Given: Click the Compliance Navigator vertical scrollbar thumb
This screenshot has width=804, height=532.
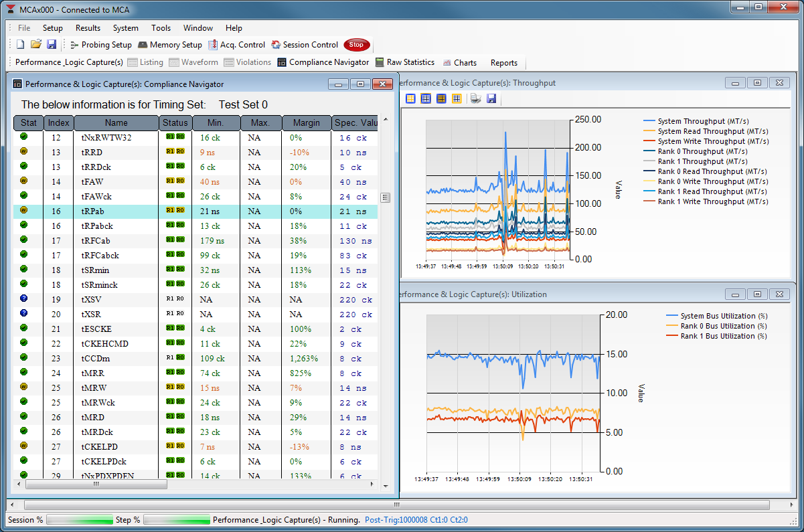Looking at the screenshot, I should pos(385,197).
